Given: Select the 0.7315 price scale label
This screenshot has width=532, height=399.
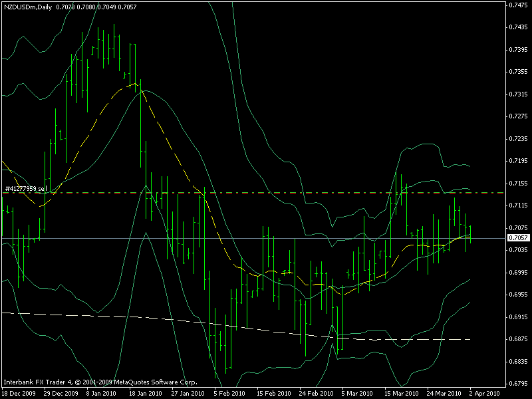Looking at the screenshot, I should point(517,94).
